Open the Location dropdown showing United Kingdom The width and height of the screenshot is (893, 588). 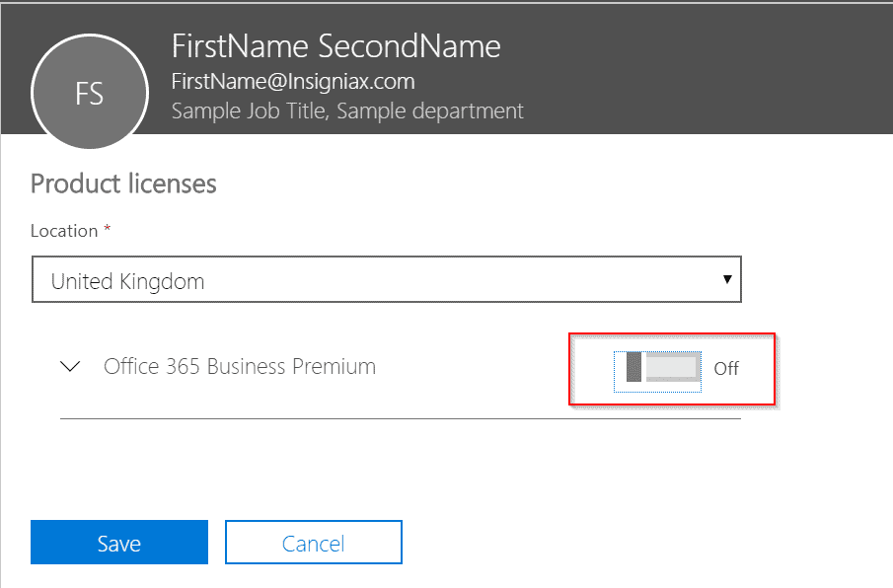[386, 279]
